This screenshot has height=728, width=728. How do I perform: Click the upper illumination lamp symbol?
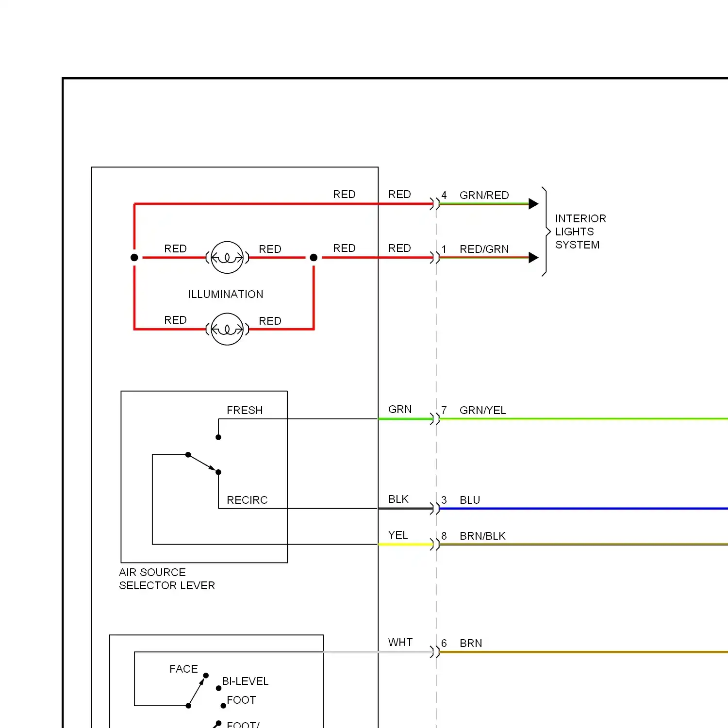(x=227, y=257)
